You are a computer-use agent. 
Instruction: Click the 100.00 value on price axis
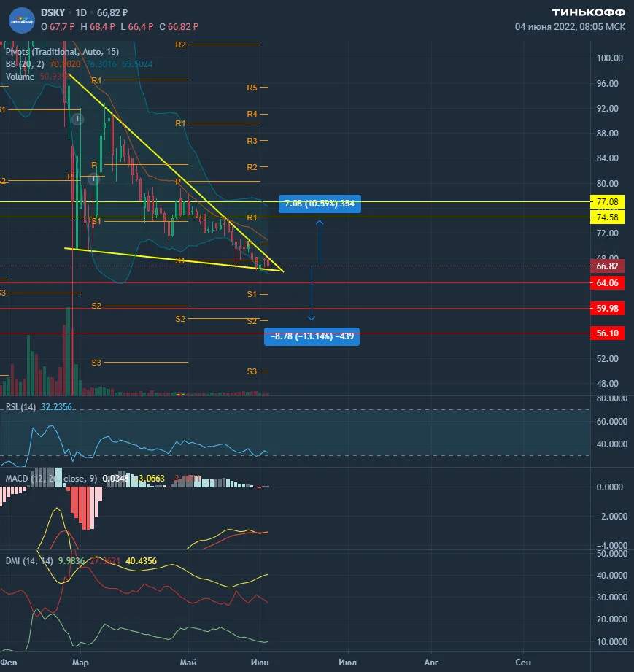[x=610, y=58]
